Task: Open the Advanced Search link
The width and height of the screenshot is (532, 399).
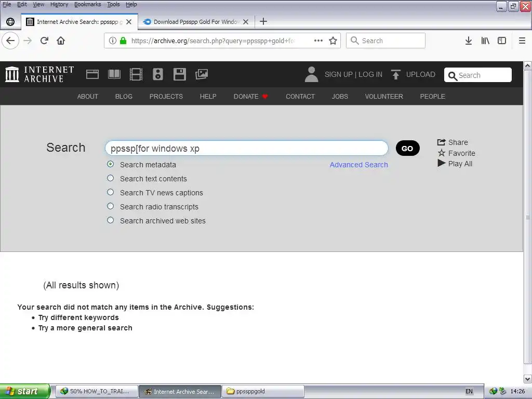Action: pyautogui.click(x=358, y=165)
